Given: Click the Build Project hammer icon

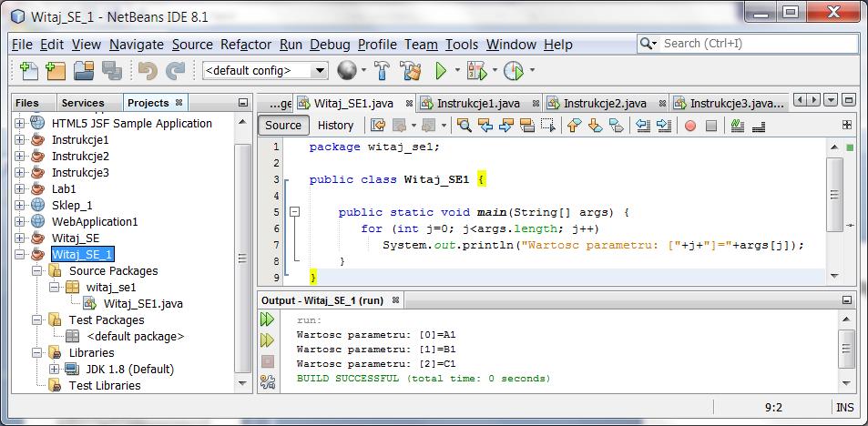Looking at the screenshot, I should click(x=382, y=70).
